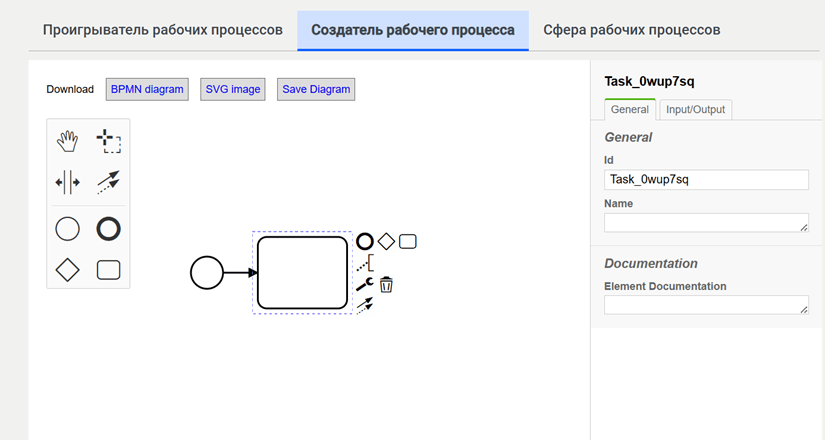Click the General section heading
The width and height of the screenshot is (825, 440).
(x=628, y=137)
